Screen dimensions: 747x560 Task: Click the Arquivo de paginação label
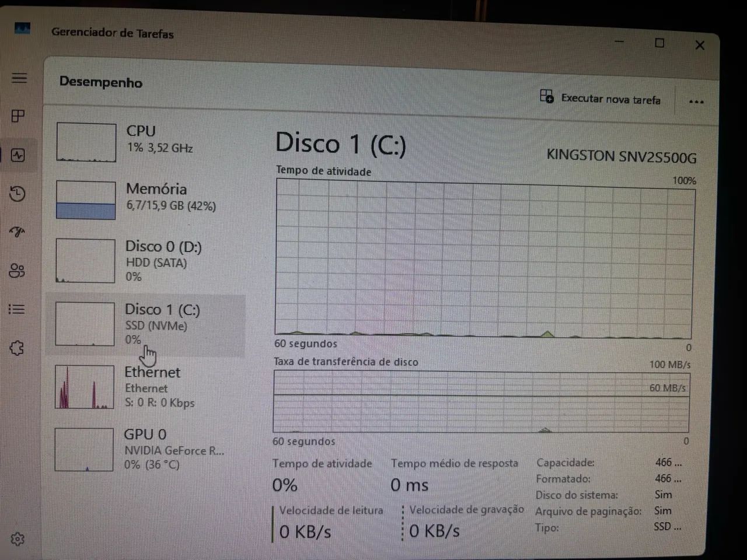pyautogui.click(x=588, y=512)
